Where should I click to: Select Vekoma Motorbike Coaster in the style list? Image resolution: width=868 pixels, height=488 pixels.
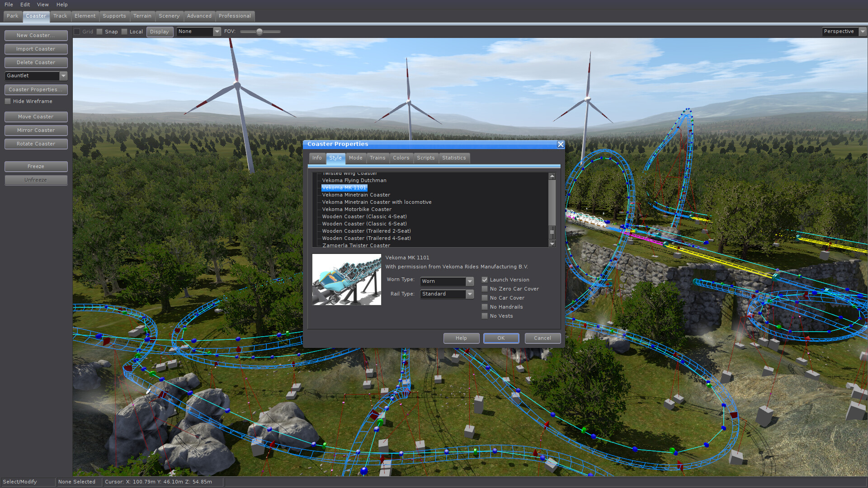[356, 209]
